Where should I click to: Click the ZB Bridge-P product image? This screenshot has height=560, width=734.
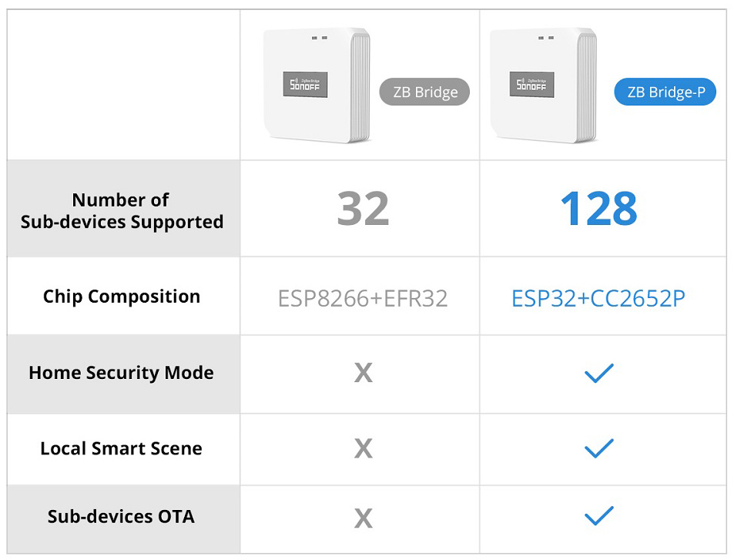(x=544, y=85)
